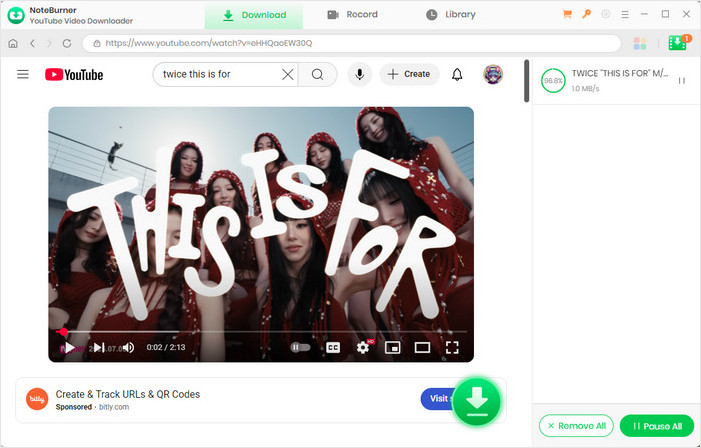Image resolution: width=701 pixels, height=448 pixels.
Task: Click the Remove All button
Action: coord(575,426)
